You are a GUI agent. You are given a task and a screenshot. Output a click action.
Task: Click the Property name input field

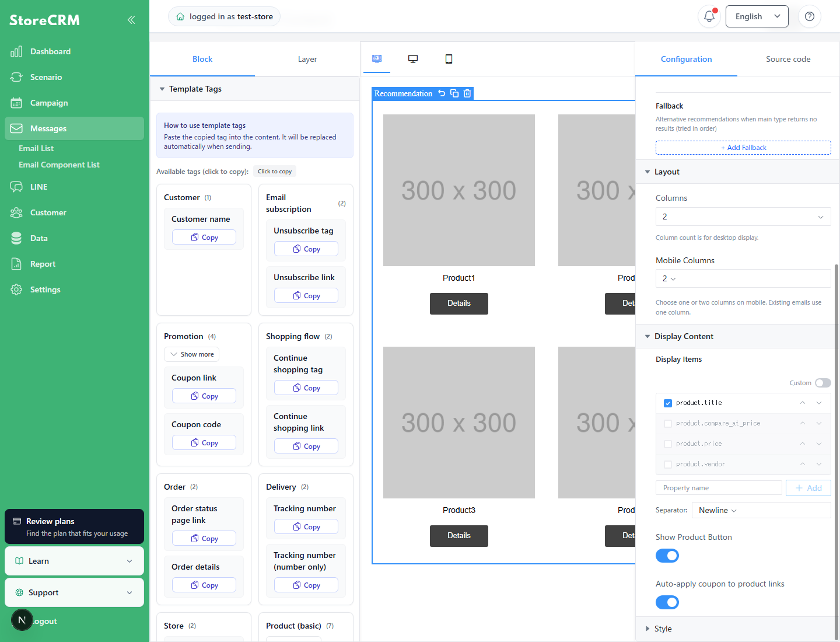click(719, 488)
